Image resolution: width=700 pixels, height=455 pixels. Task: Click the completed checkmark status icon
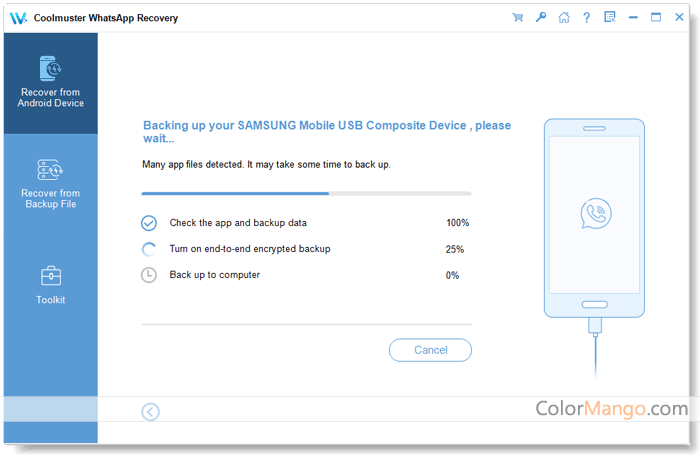(149, 223)
